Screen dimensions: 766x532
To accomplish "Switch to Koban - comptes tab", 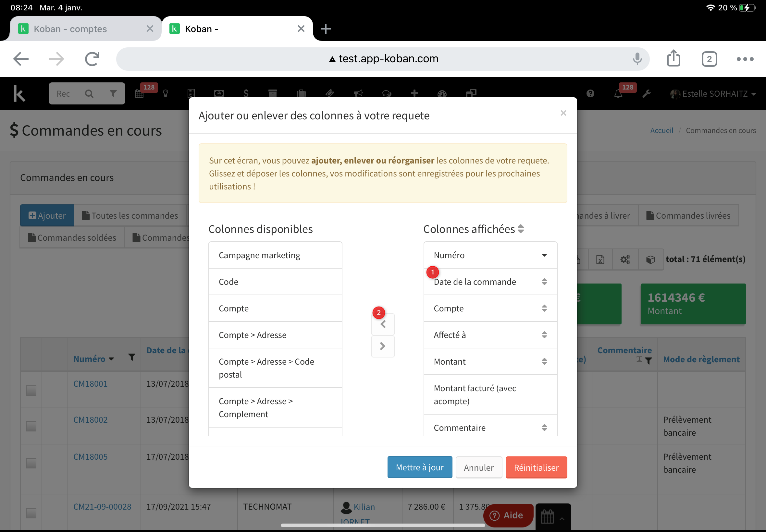I will pos(70,29).
